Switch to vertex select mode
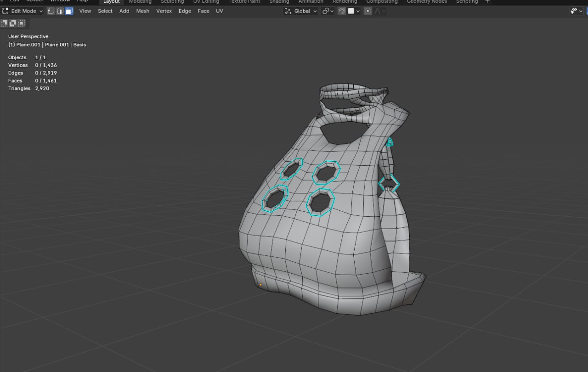Viewport: 588px width, 372px height. tap(51, 11)
